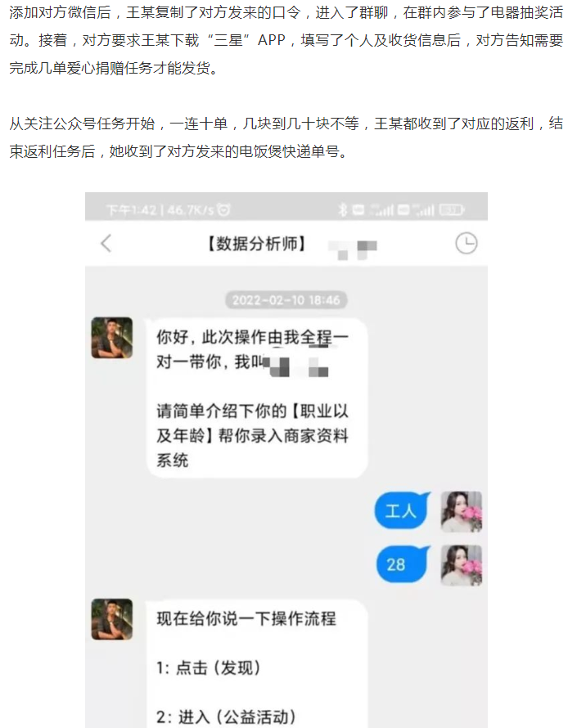Screen dimensions: 568x728
Task: Open the woman's avatar next to 28
Action: (x=461, y=565)
